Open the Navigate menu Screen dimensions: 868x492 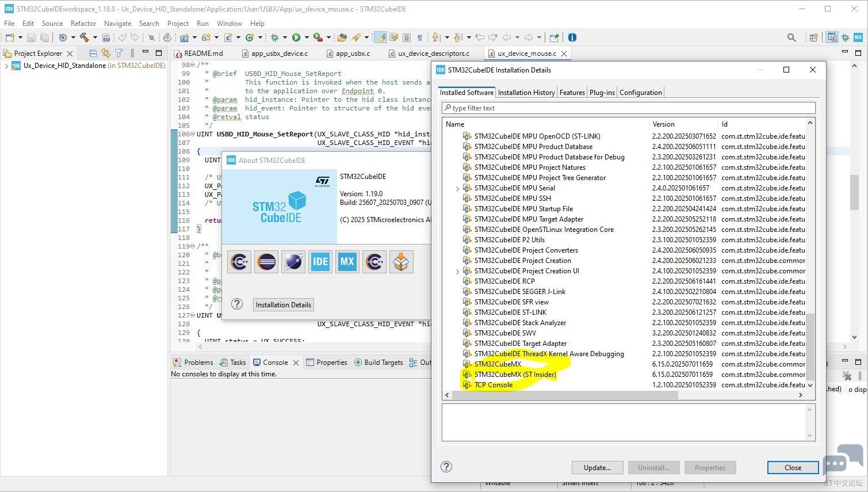click(117, 24)
